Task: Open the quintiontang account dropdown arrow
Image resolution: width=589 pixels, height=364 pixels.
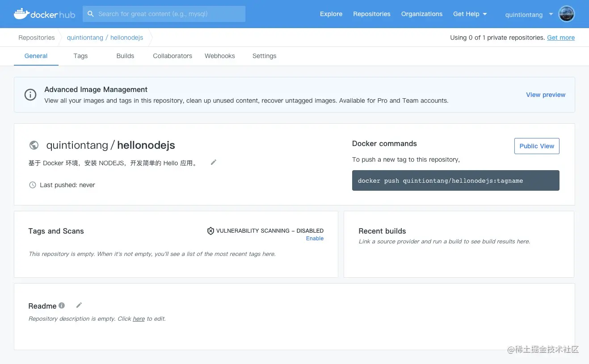Action: coord(551,14)
